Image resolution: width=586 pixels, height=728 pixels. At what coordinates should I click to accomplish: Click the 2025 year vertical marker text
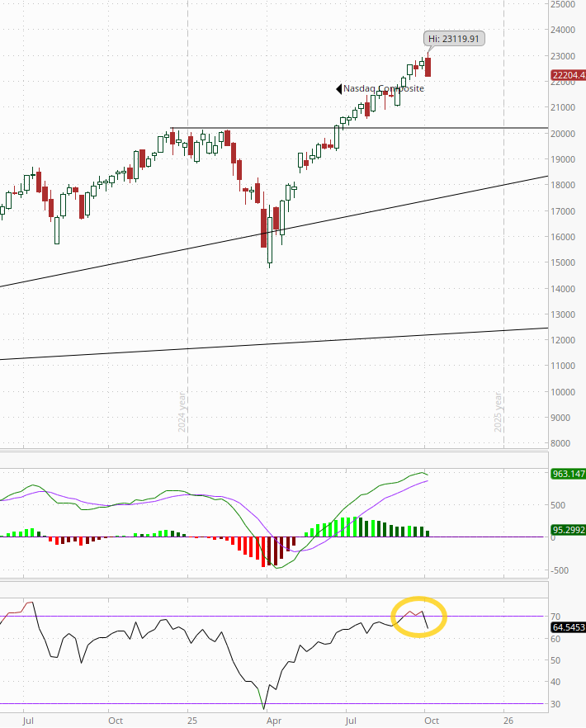[x=498, y=413]
